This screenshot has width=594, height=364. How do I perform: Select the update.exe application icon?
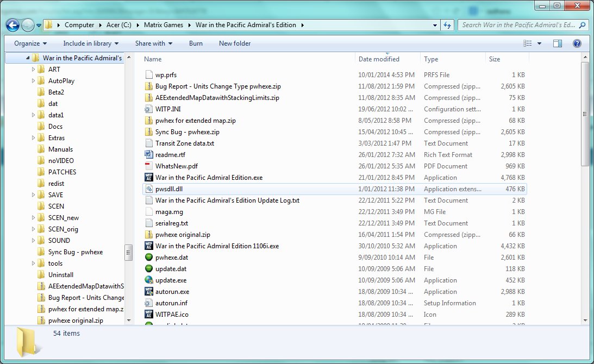tap(149, 280)
